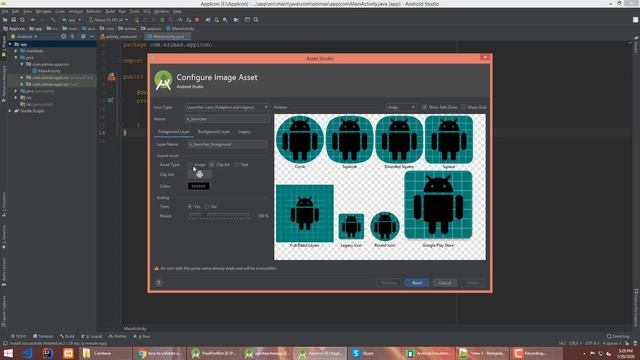Open the preview density dropdown
This screenshot has width=640, height=360.
pyautogui.click(x=401, y=107)
